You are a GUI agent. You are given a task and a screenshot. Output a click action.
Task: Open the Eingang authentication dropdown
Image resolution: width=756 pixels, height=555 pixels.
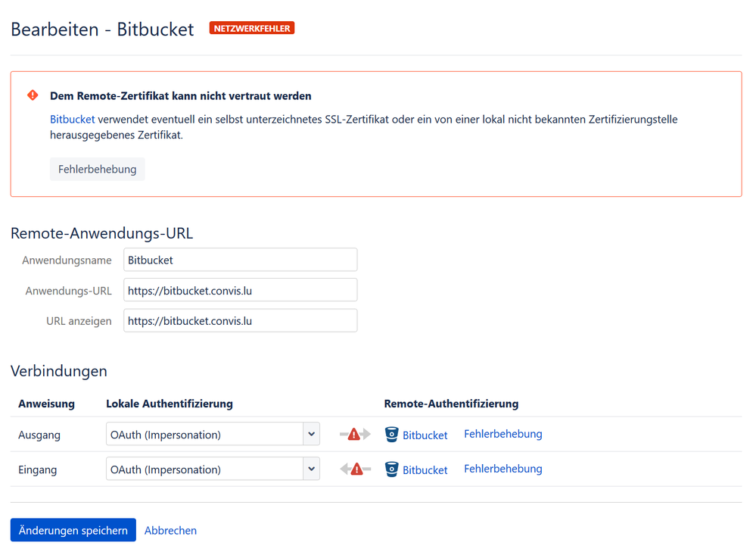(213, 469)
